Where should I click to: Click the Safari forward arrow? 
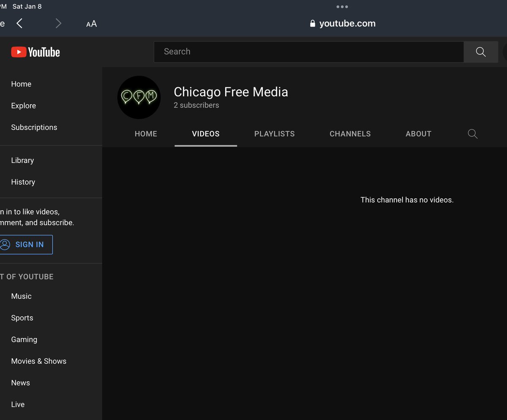[x=58, y=24]
